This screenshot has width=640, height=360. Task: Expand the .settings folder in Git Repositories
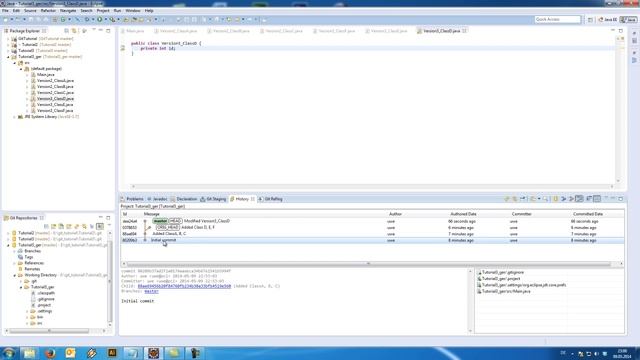(x=27, y=311)
